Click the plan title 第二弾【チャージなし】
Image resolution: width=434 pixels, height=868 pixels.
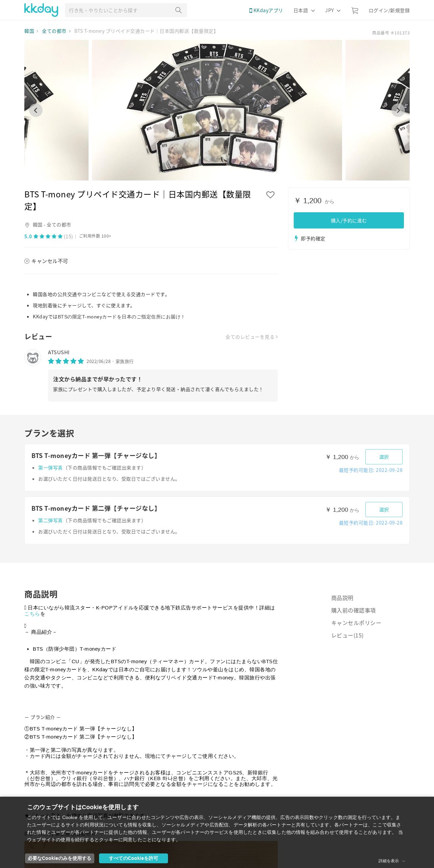click(95, 508)
